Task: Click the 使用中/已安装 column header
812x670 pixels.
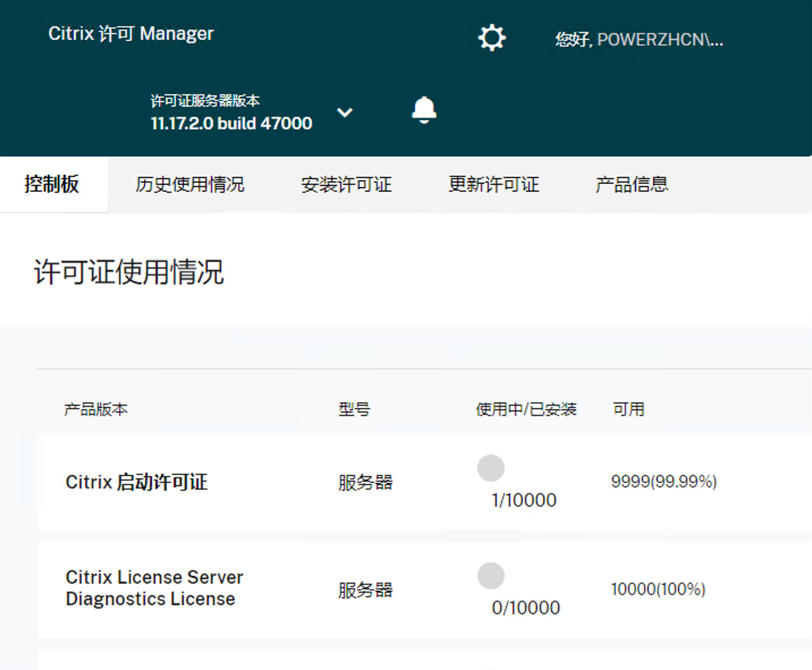Action: [526, 409]
